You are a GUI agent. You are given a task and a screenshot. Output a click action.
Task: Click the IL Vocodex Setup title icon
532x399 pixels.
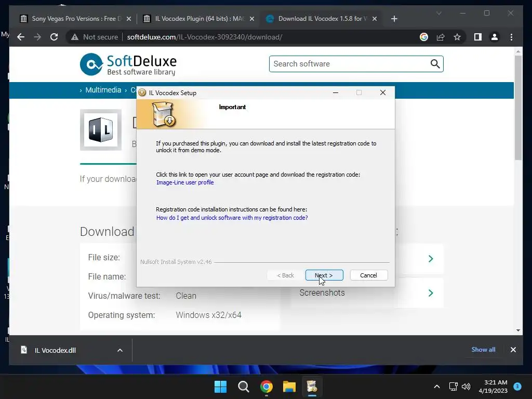[x=142, y=92]
